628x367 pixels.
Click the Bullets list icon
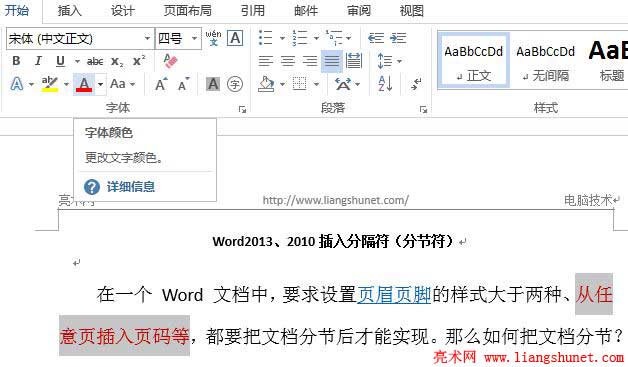tap(266, 38)
